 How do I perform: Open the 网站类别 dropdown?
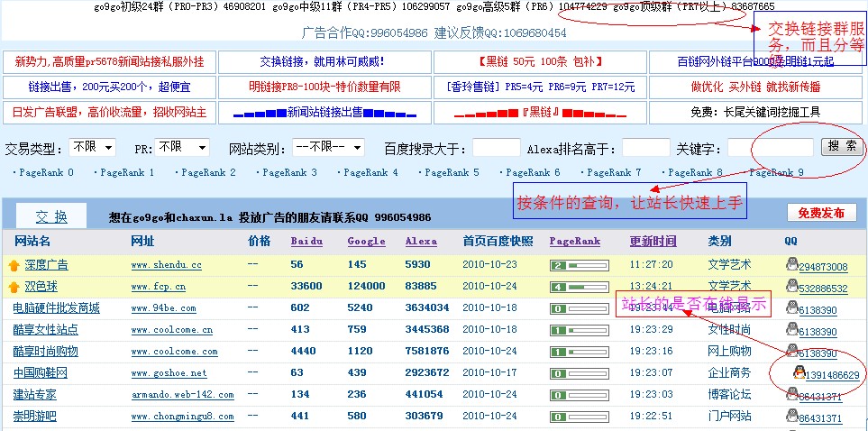pyautogui.click(x=329, y=147)
